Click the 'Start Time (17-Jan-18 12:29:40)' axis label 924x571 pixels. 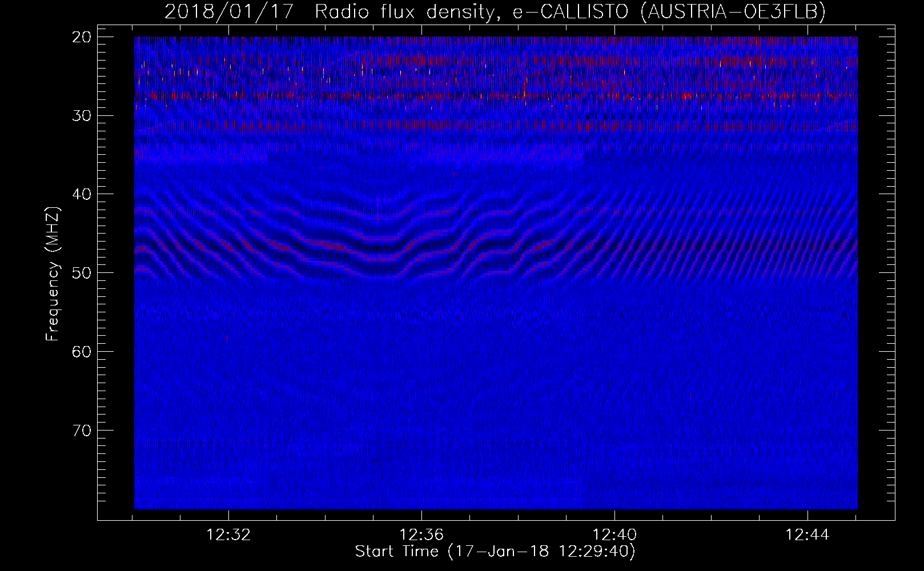pos(495,552)
